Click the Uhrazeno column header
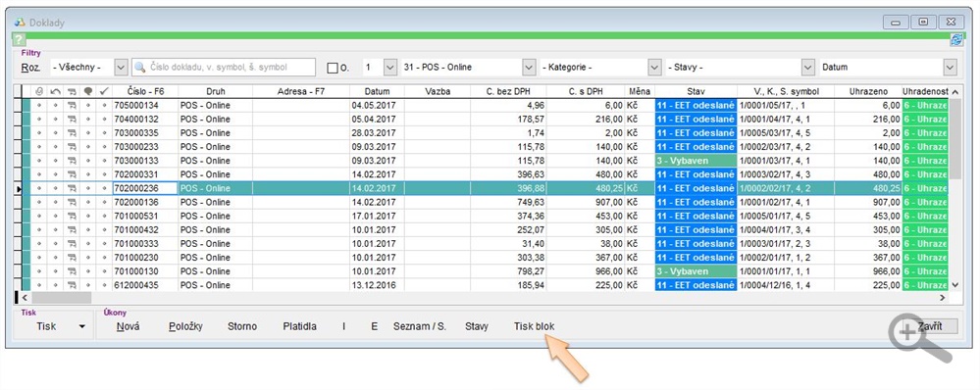The height and width of the screenshot is (390, 980). pyautogui.click(x=868, y=91)
